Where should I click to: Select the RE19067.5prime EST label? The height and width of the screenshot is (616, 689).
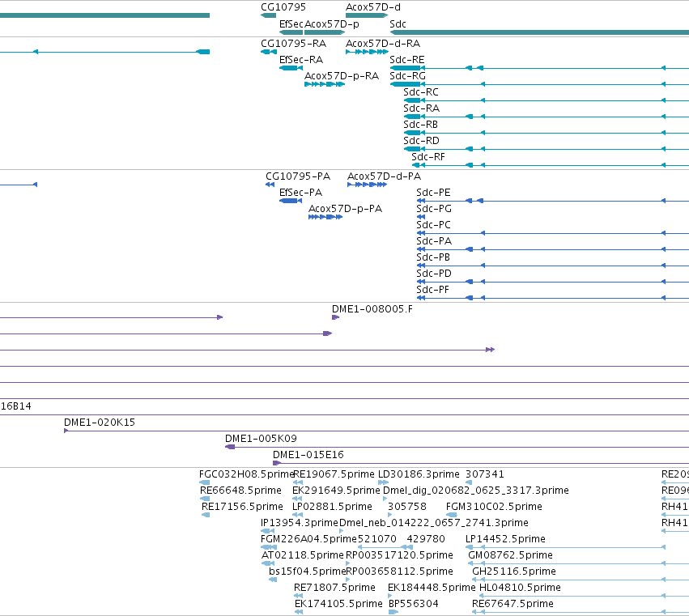point(334,474)
